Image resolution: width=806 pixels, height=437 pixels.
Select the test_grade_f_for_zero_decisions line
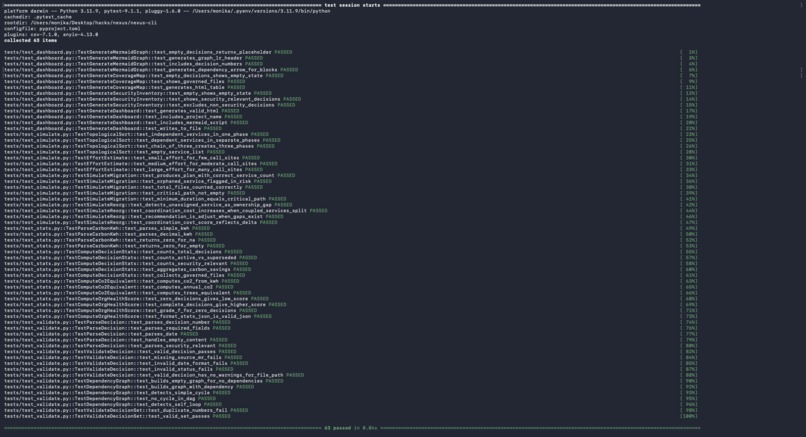(x=131, y=311)
